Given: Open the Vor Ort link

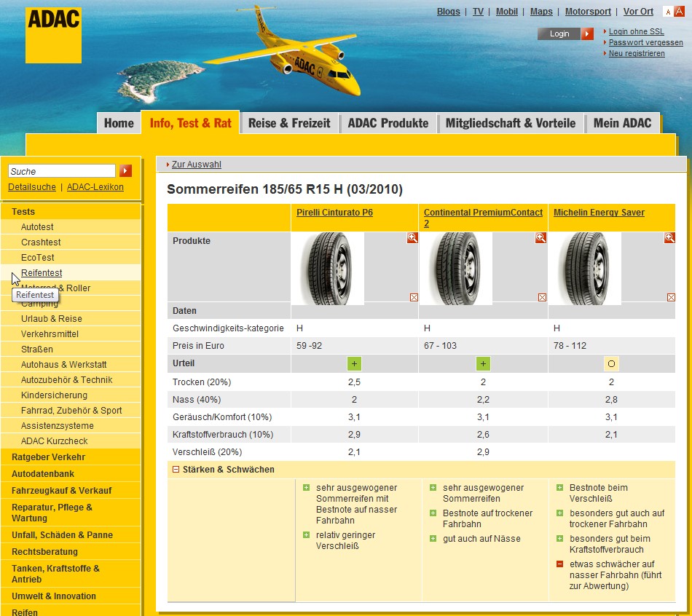Looking at the screenshot, I should coord(638,12).
